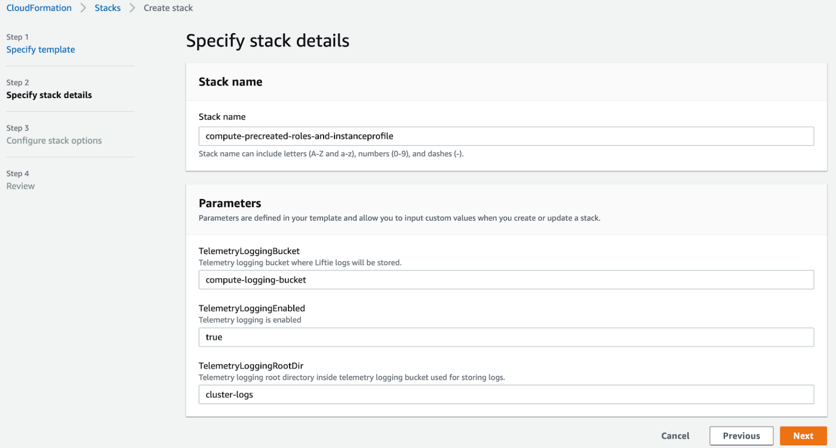Viewport: 836px width, 448px height.
Task: Click the stack name allowed characters hint
Action: pos(331,154)
